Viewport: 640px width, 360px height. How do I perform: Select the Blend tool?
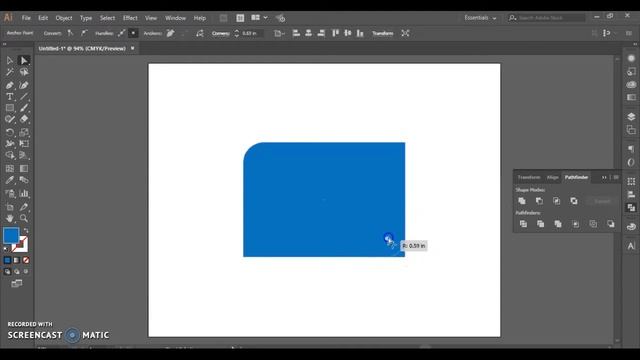tap(24, 180)
